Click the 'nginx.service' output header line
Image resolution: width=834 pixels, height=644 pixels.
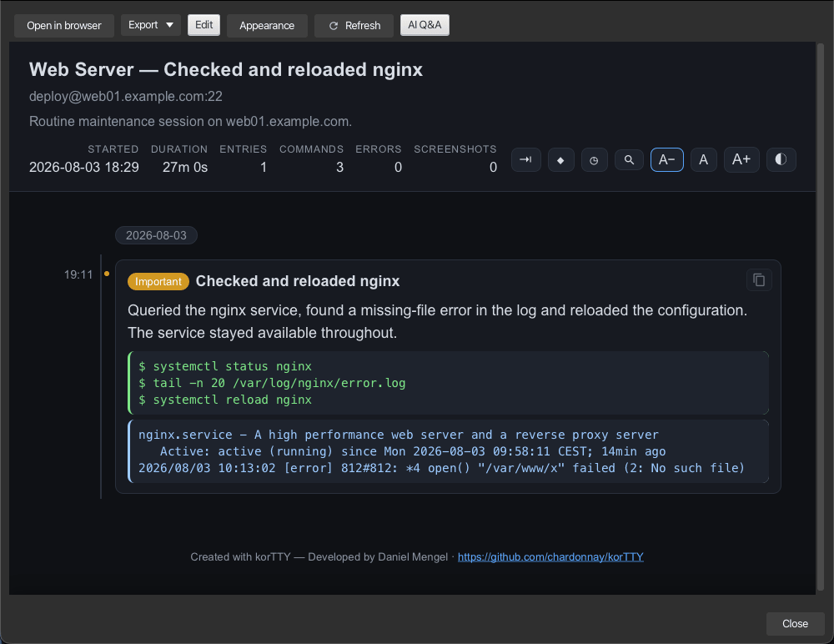[399, 435]
